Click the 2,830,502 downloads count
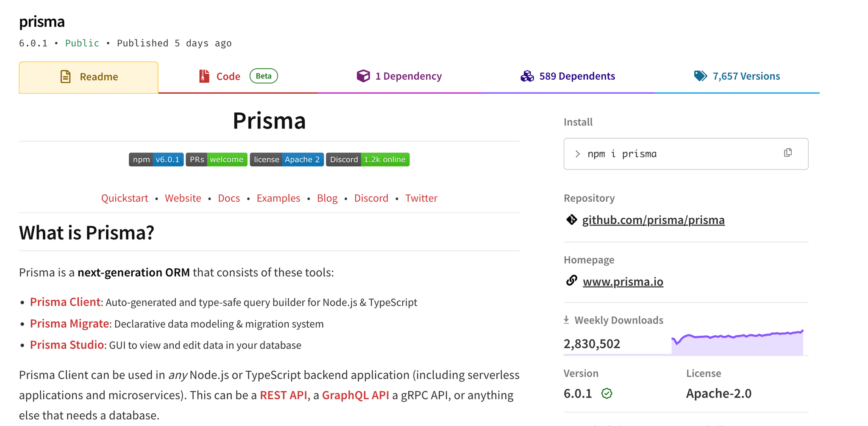The height and width of the screenshot is (426, 868). coord(592,344)
